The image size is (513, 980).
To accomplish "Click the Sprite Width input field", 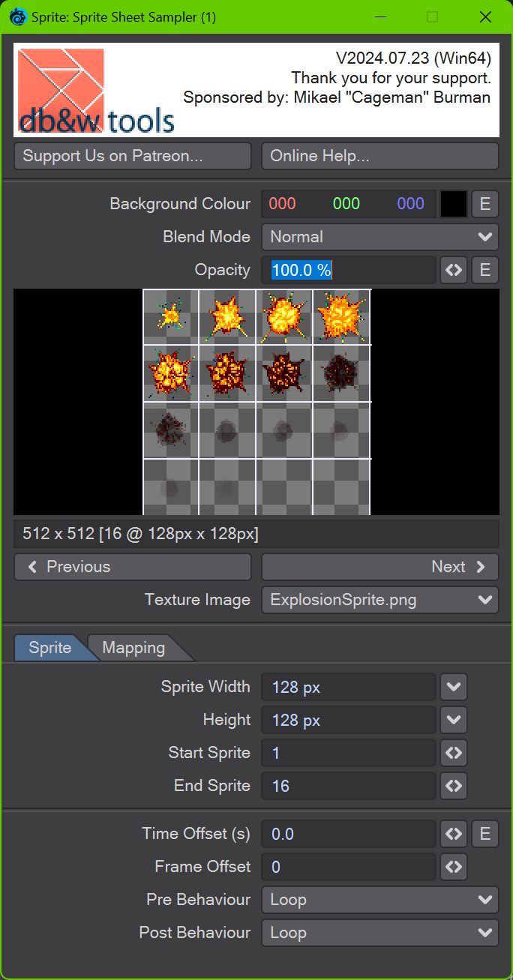I will (349, 687).
